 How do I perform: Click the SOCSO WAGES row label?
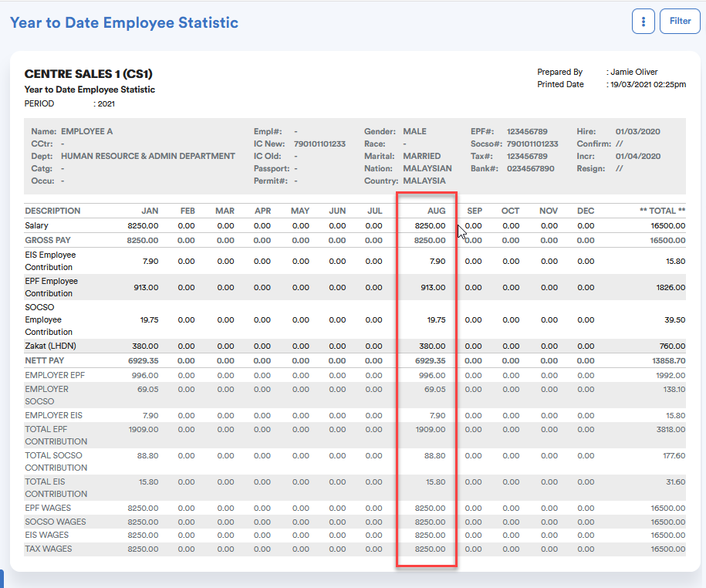tap(56, 522)
